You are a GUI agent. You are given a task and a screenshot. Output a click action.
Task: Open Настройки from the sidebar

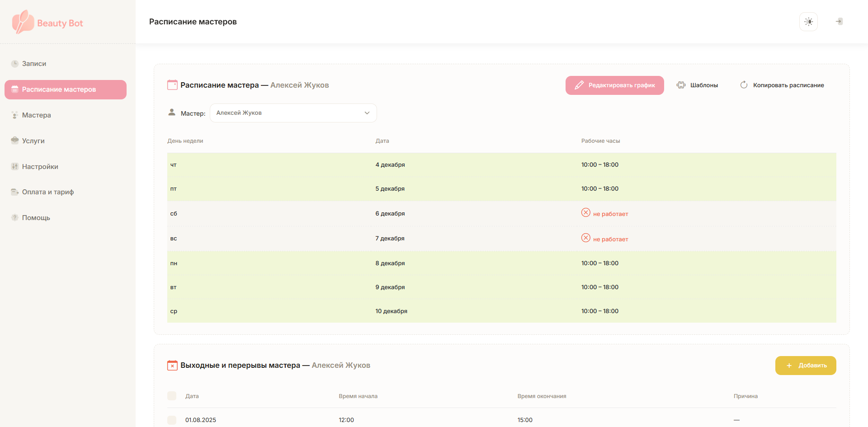pyautogui.click(x=40, y=167)
